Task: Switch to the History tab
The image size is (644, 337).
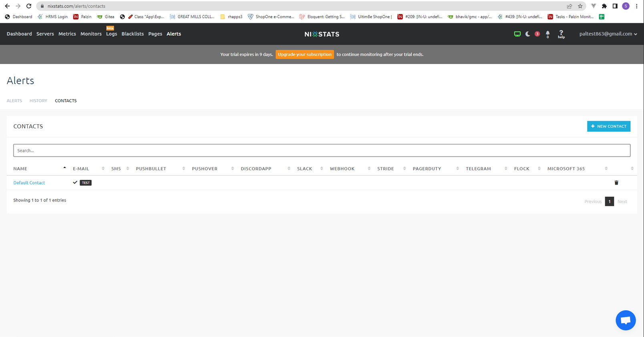Action: pos(38,101)
